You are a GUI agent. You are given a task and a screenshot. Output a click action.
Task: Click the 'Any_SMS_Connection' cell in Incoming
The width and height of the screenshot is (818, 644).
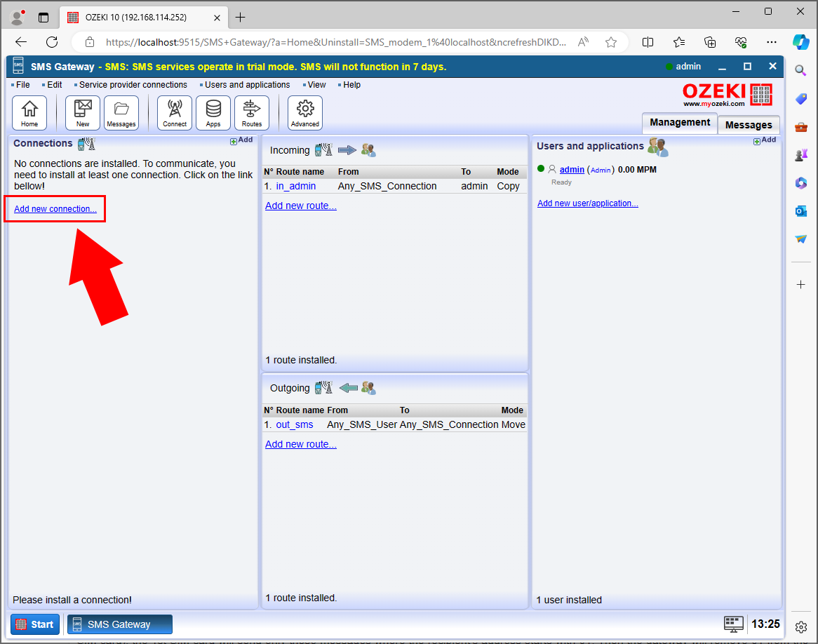[387, 187]
